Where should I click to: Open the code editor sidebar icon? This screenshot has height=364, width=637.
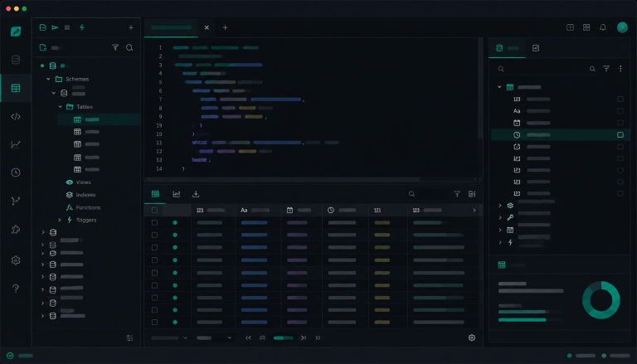point(16,117)
